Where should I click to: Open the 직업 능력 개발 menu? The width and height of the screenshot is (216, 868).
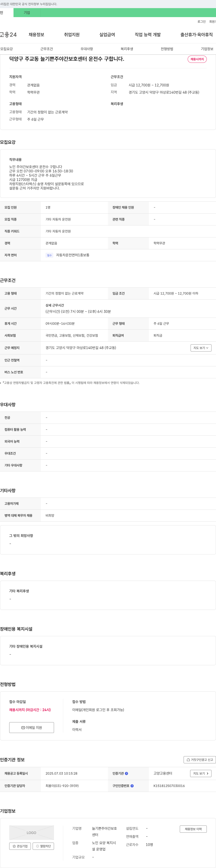coord(148,35)
